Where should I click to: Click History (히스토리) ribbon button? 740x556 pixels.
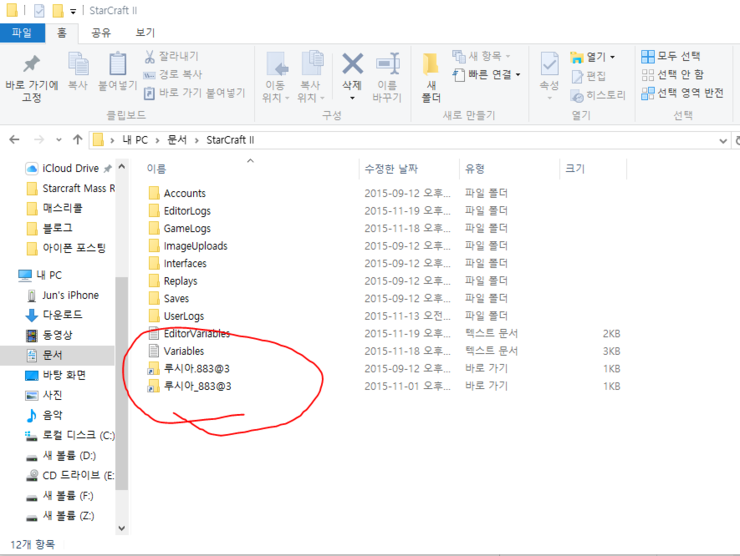598,95
